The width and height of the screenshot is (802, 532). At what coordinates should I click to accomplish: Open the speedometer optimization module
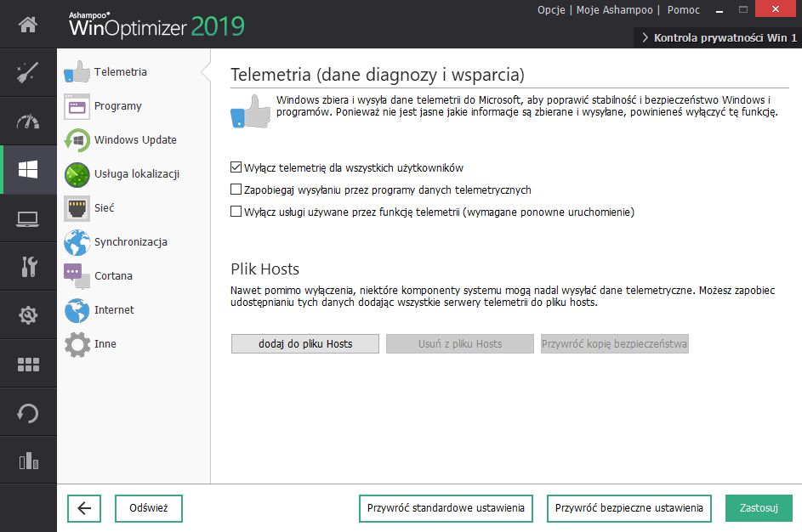tap(27, 122)
